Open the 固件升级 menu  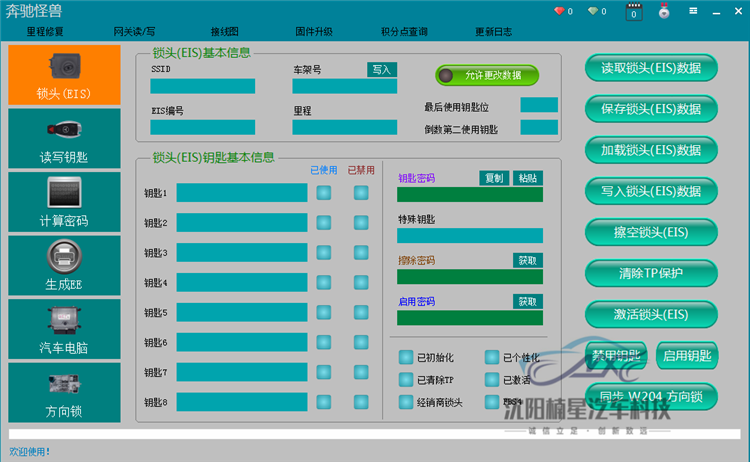(x=313, y=32)
